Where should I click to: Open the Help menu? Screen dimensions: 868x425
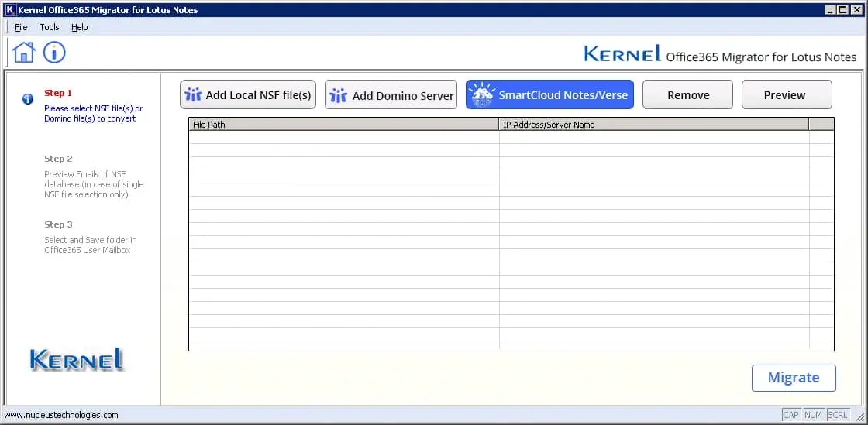80,27
